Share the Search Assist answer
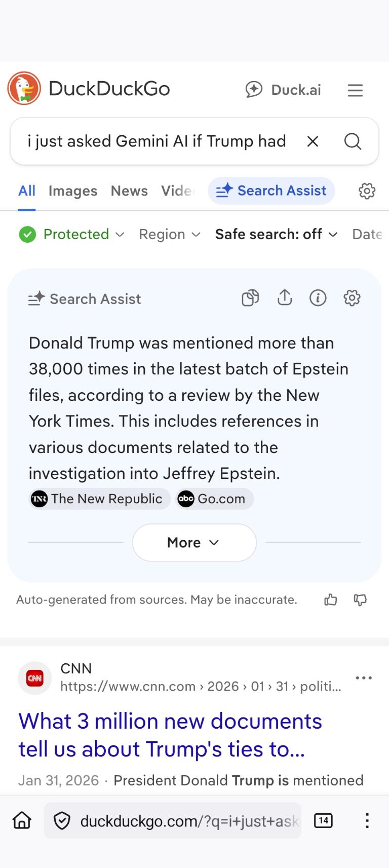The width and height of the screenshot is (389, 868). (x=285, y=298)
